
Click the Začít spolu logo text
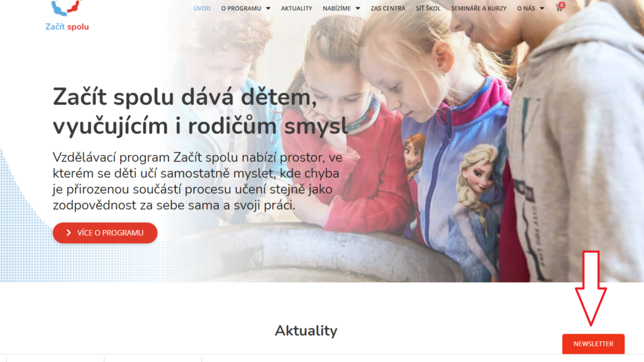point(67,26)
